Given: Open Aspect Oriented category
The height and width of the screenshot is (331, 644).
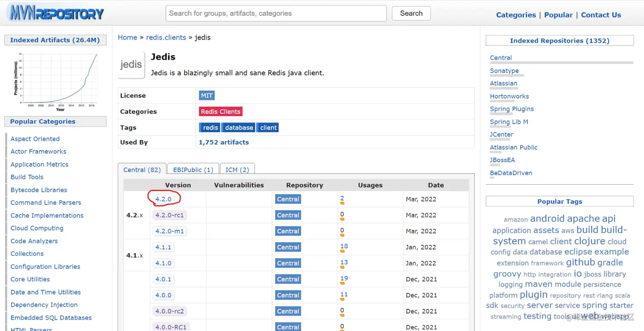Looking at the screenshot, I should [35, 139].
